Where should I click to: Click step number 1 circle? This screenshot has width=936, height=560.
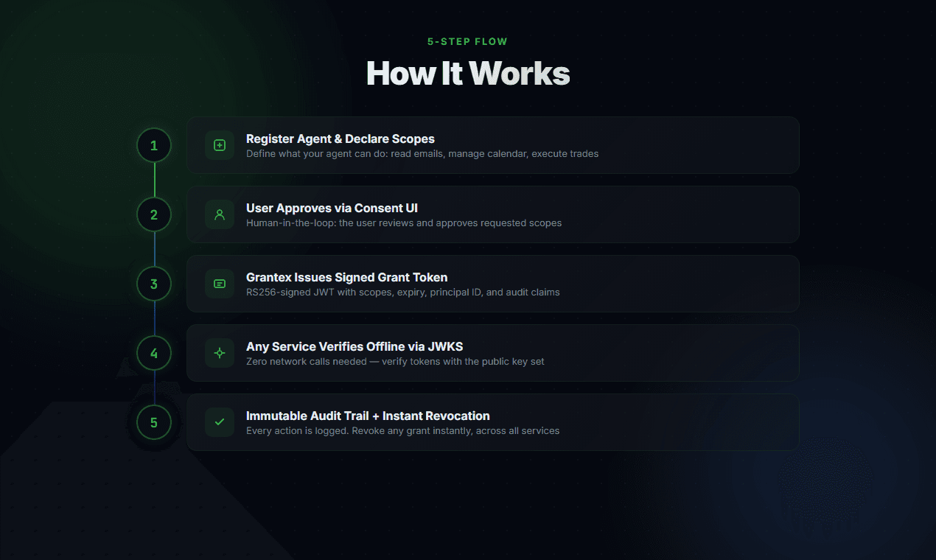[153, 145]
